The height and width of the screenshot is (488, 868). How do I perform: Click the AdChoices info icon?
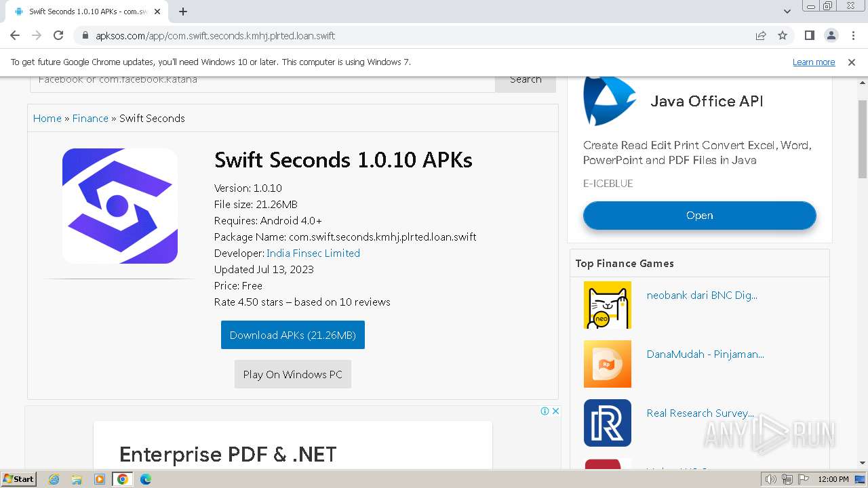(x=545, y=411)
